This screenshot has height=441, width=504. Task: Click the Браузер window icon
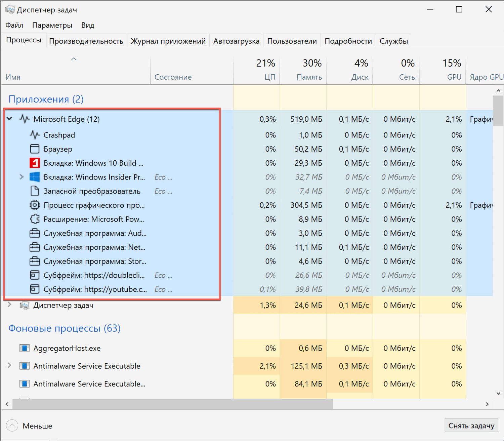35,149
